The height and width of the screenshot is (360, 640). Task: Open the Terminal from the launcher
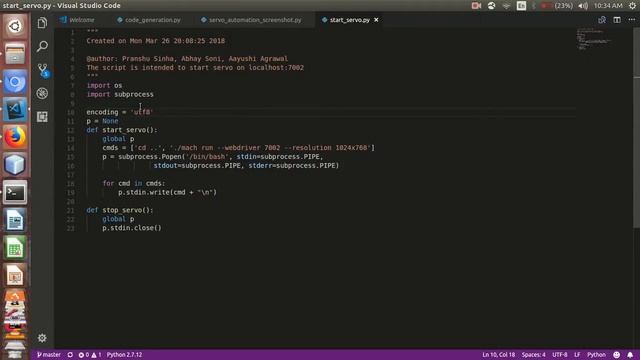pyautogui.click(x=15, y=193)
